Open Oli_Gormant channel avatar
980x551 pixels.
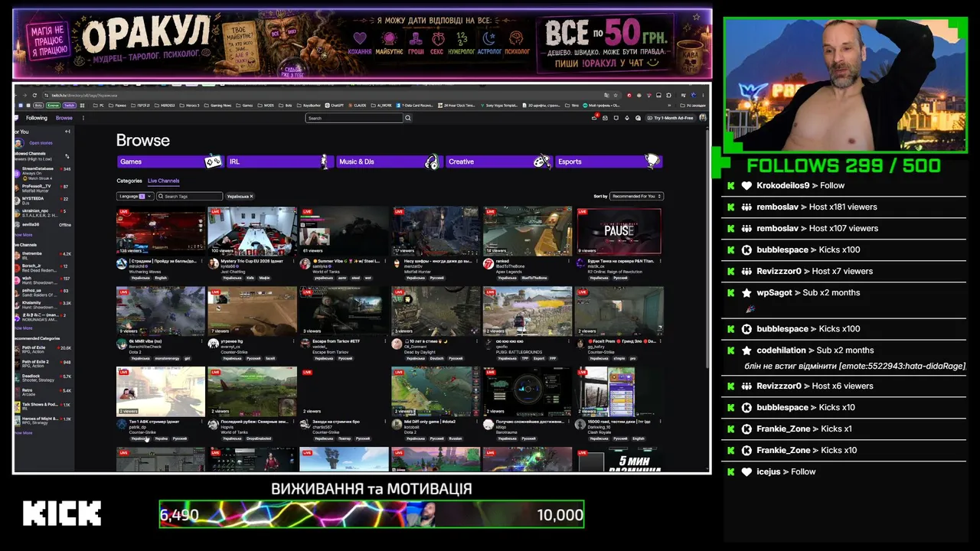(397, 344)
